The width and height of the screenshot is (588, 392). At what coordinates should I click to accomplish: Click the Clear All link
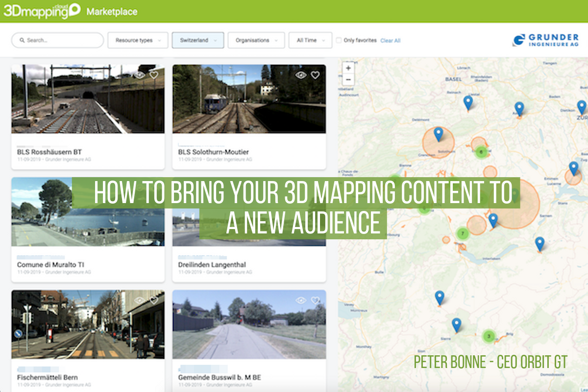pos(391,41)
